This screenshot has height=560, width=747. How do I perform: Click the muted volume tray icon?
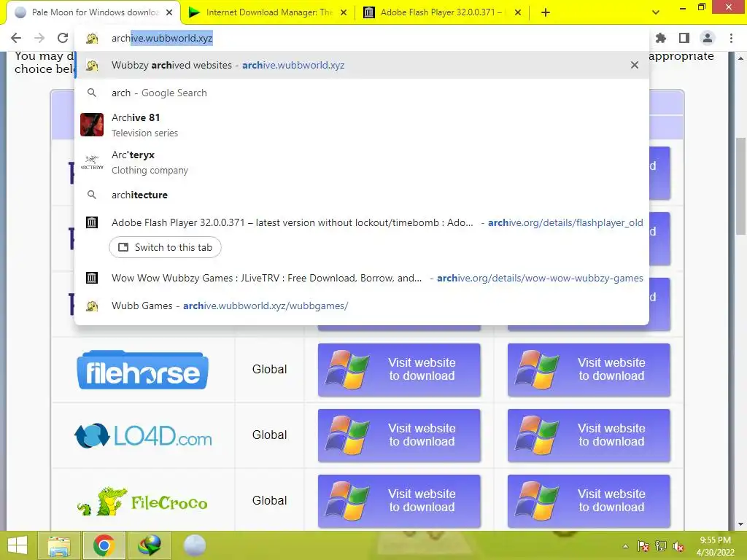click(678, 546)
